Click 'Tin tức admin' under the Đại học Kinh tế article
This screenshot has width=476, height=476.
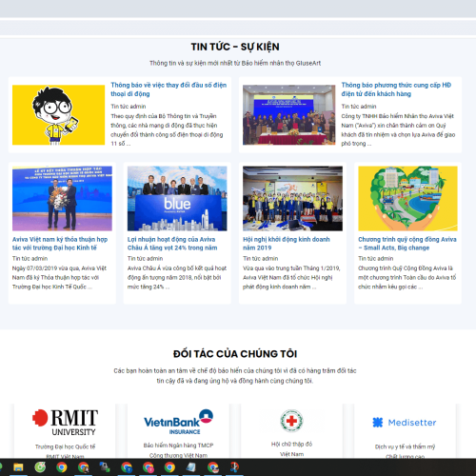pyautogui.click(x=30, y=259)
